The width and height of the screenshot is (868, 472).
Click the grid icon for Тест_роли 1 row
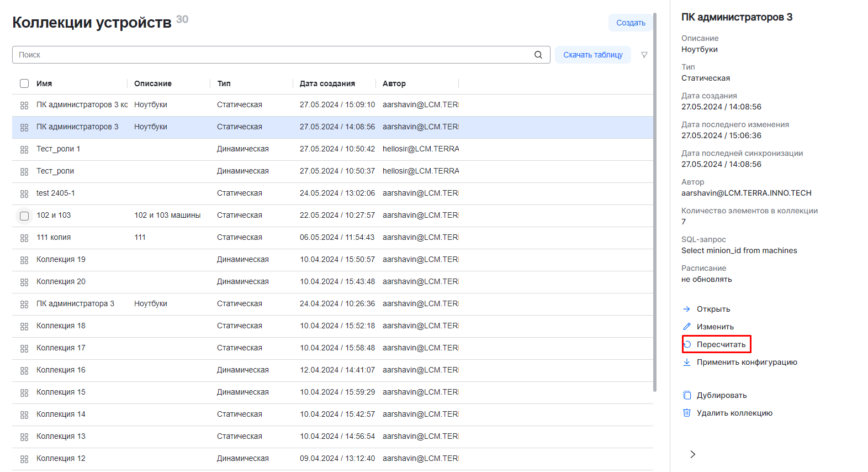(24, 149)
